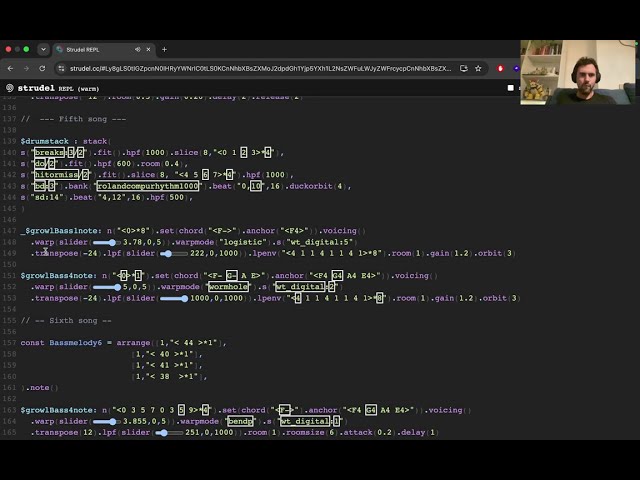Click 'arrange' function on line 157
The image size is (640, 480).
[133, 343]
